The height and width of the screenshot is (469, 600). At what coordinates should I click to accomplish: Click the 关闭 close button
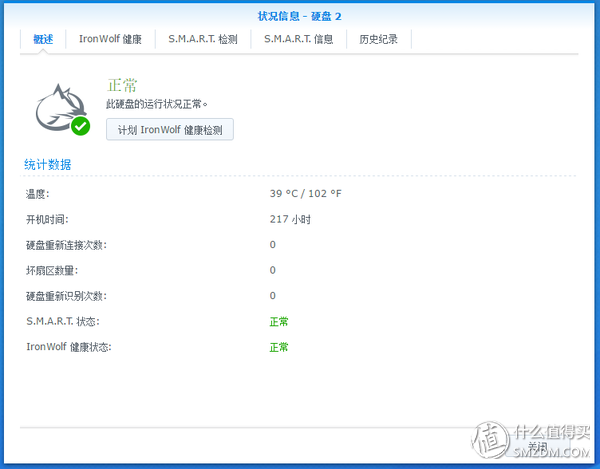click(538, 446)
